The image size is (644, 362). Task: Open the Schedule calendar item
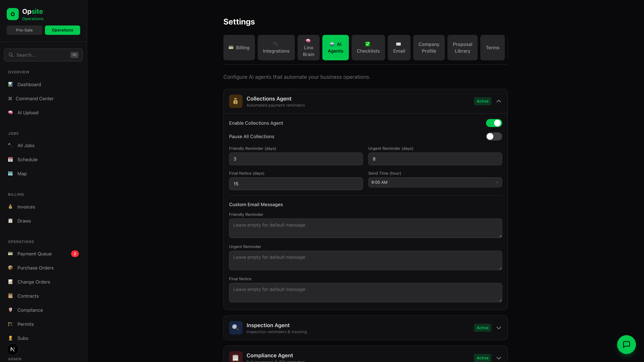click(43, 160)
